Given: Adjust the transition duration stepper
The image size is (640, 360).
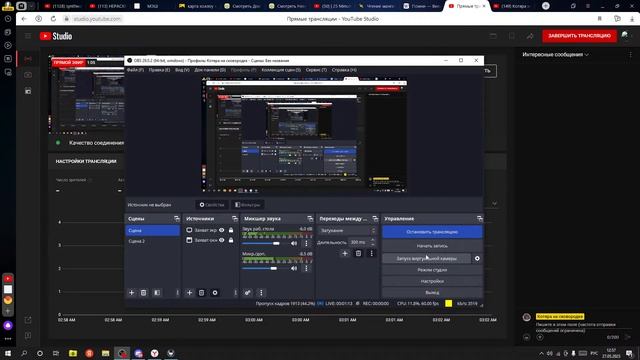Looking at the screenshot, I should (x=372, y=242).
